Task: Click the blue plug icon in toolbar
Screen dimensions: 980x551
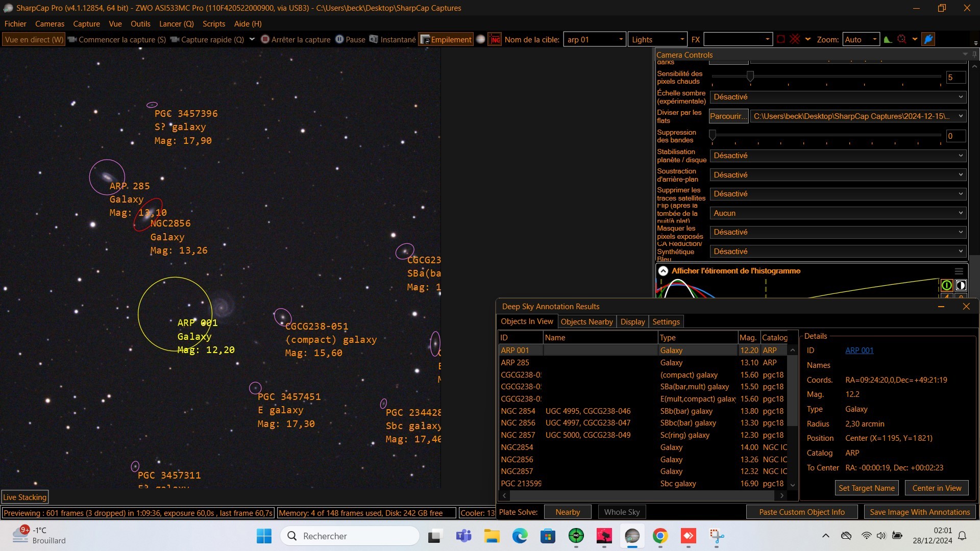Action: click(928, 39)
